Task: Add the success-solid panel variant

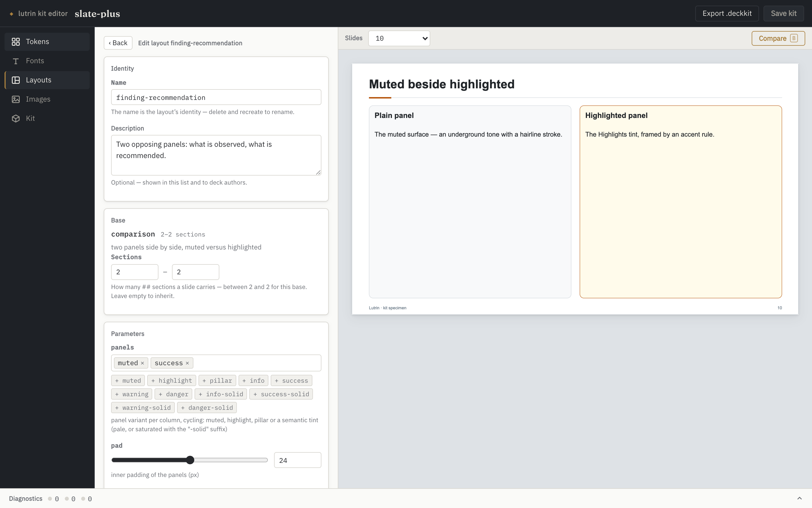Action: point(281,394)
